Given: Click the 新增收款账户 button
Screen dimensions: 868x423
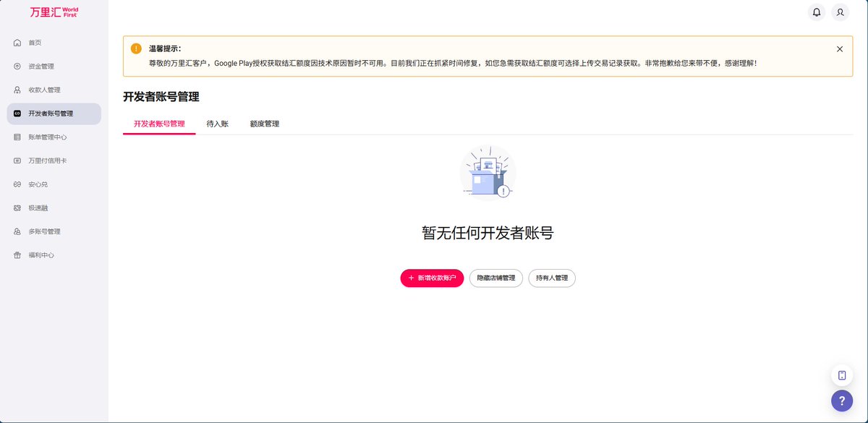Looking at the screenshot, I should click(432, 278).
